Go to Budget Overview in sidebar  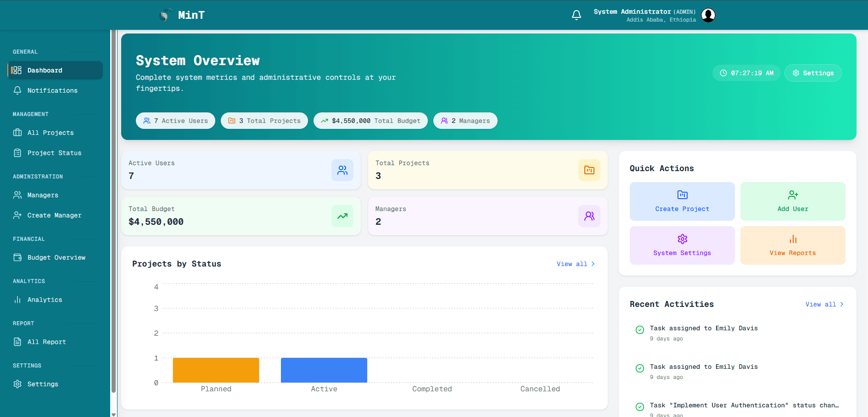[x=56, y=257]
